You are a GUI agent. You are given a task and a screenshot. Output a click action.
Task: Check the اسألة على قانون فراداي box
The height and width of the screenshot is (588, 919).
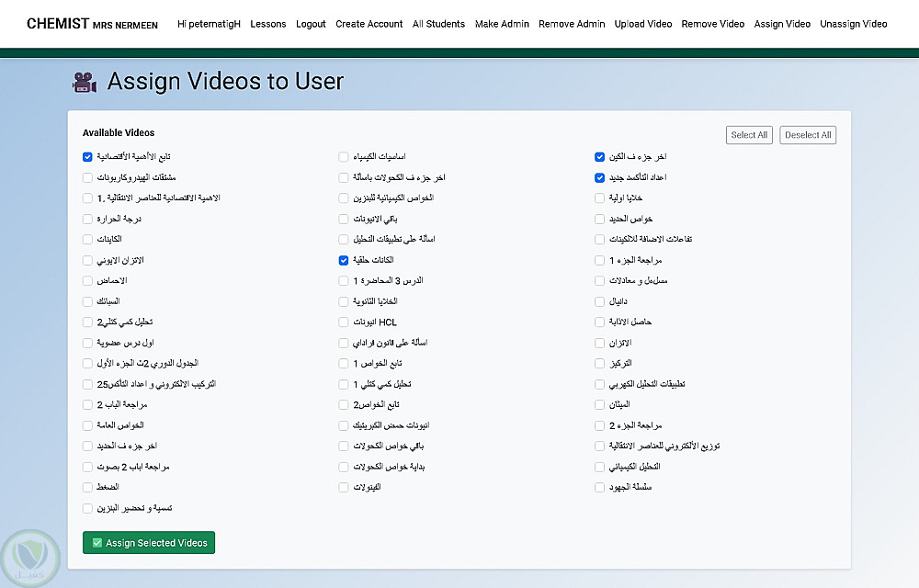point(344,343)
